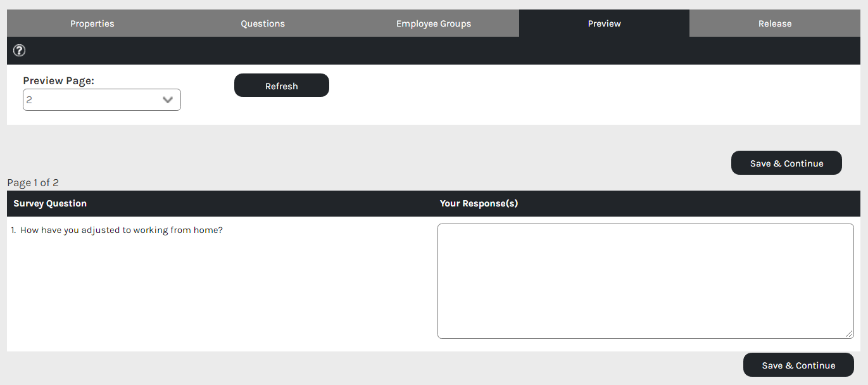Image resolution: width=868 pixels, height=385 pixels.
Task: Click the question text about working from home
Action: 122,230
